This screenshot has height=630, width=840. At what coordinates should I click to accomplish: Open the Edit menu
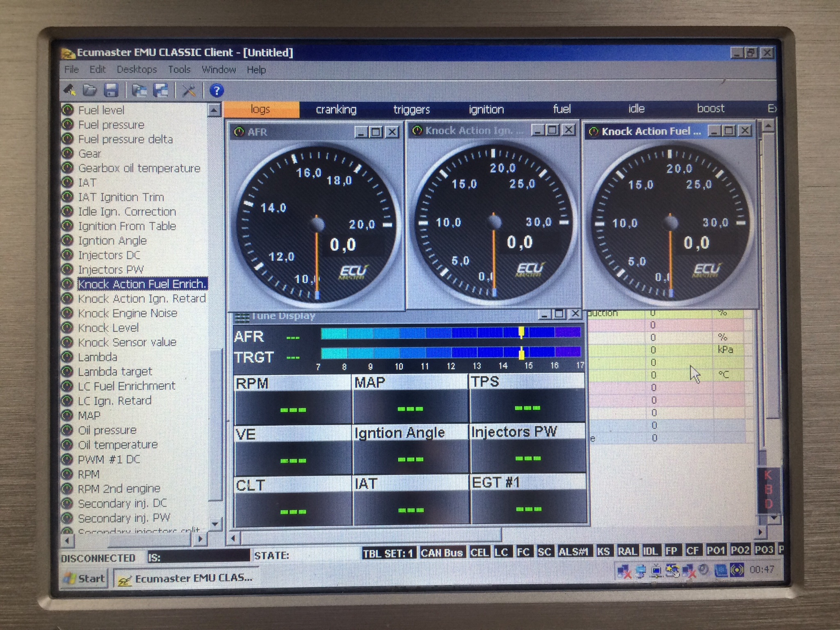pyautogui.click(x=97, y=69)
